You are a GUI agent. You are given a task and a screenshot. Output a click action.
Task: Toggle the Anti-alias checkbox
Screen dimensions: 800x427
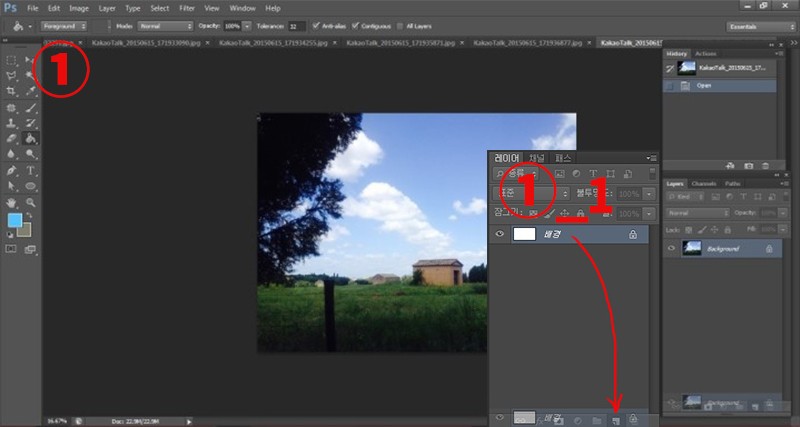tap(316, 26)
